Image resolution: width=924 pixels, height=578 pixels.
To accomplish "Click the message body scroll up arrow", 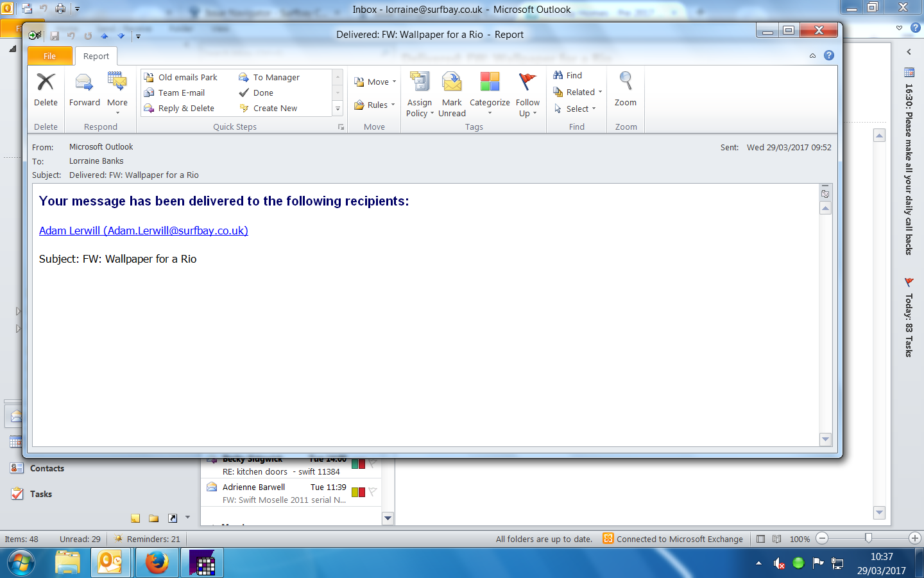I will coord(825,208).
